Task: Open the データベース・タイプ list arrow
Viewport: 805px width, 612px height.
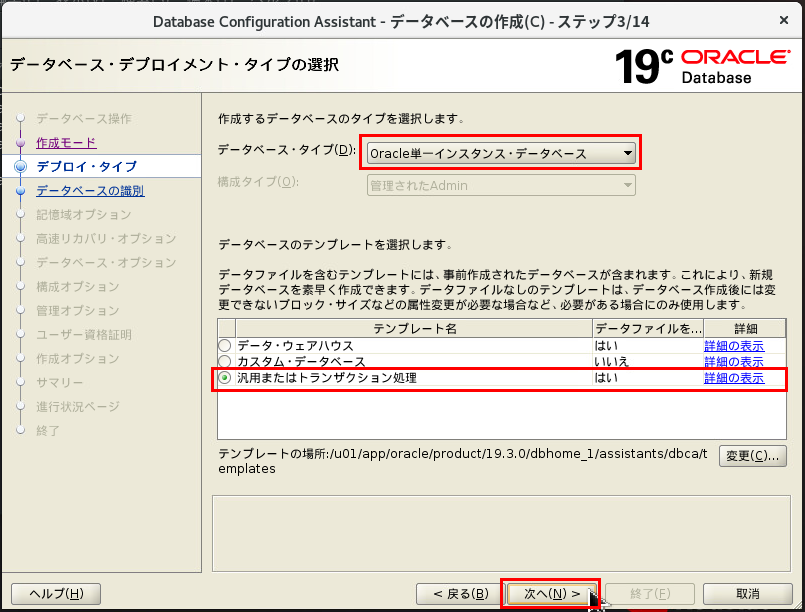Action: click(x=627, y=152)
